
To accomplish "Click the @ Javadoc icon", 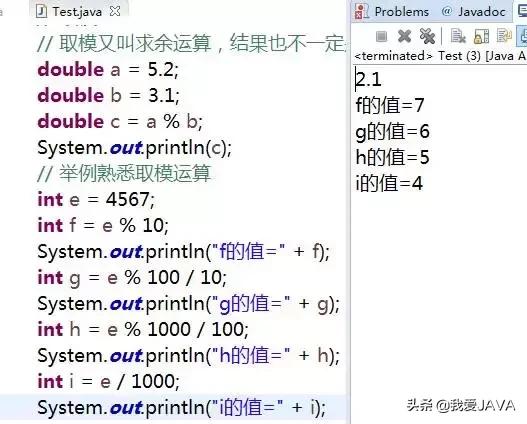I will 446,11.
